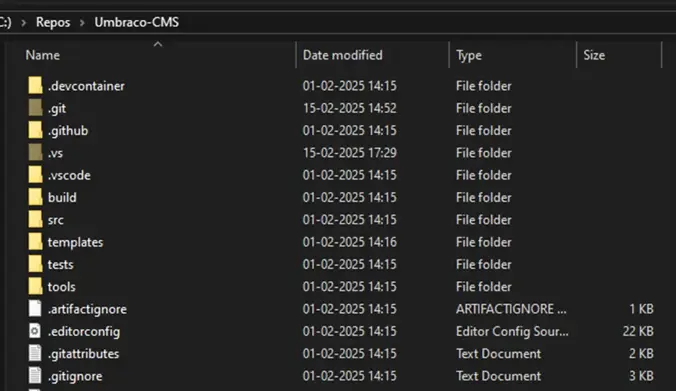This screenshot has width=676, height=391.
Task: Click the src folder icon
Action: [35, 220]
